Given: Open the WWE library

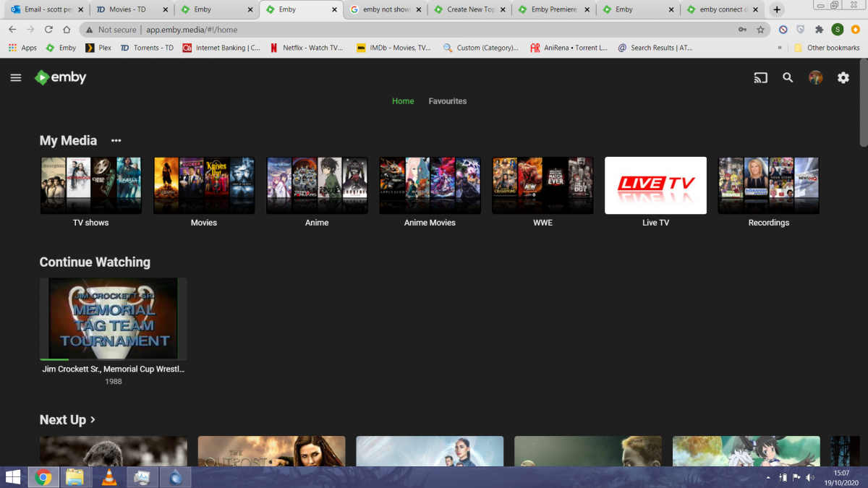Looking at the screenshot, I should point(542,186).
